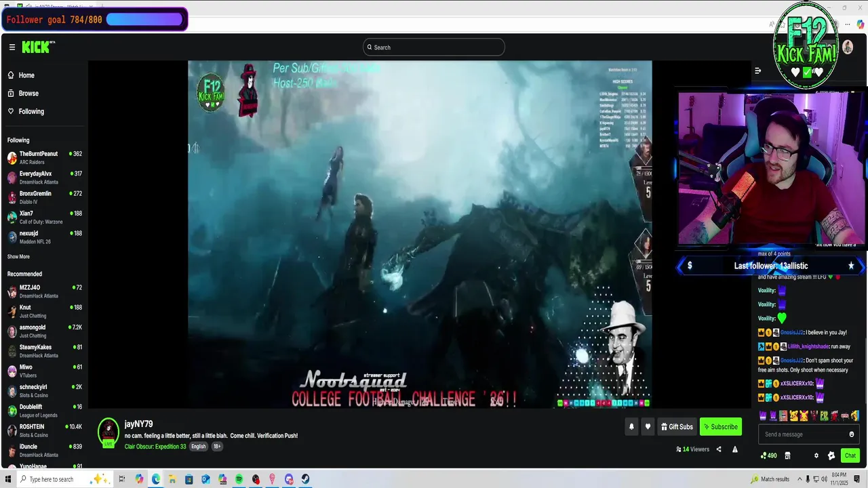Click the jayNY79 channel name

pos(138,424)
